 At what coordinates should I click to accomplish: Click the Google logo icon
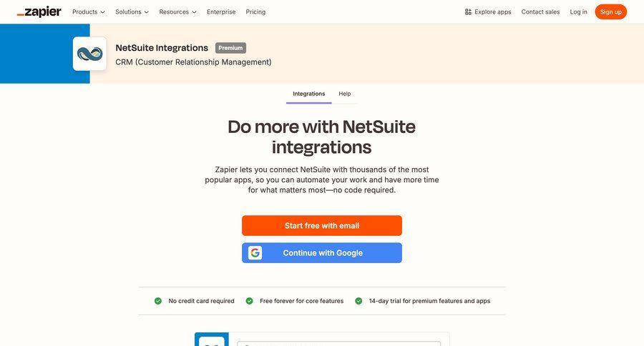(255, 253)
